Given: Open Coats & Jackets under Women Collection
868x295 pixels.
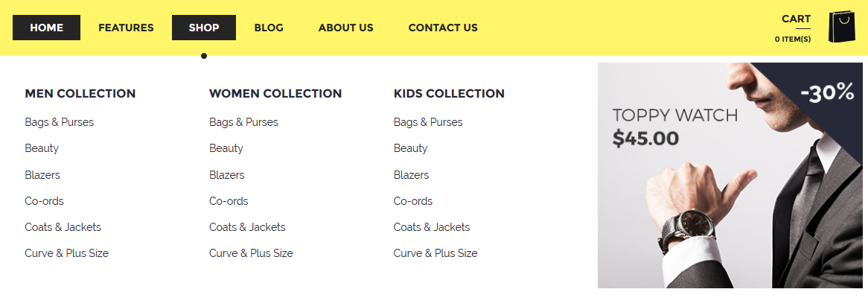Looking at the screenshot, I should [x=247, y=227].
